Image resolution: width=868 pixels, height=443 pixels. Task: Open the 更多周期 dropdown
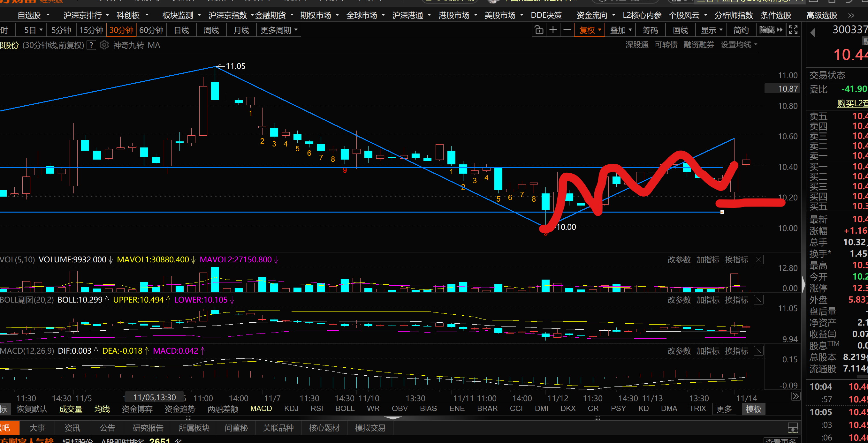(x=279, y=30)
